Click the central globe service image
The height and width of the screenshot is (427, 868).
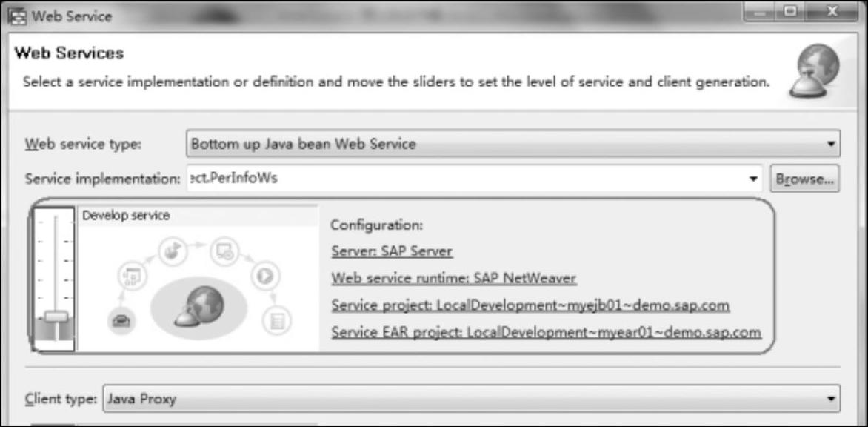click(199, 308)
